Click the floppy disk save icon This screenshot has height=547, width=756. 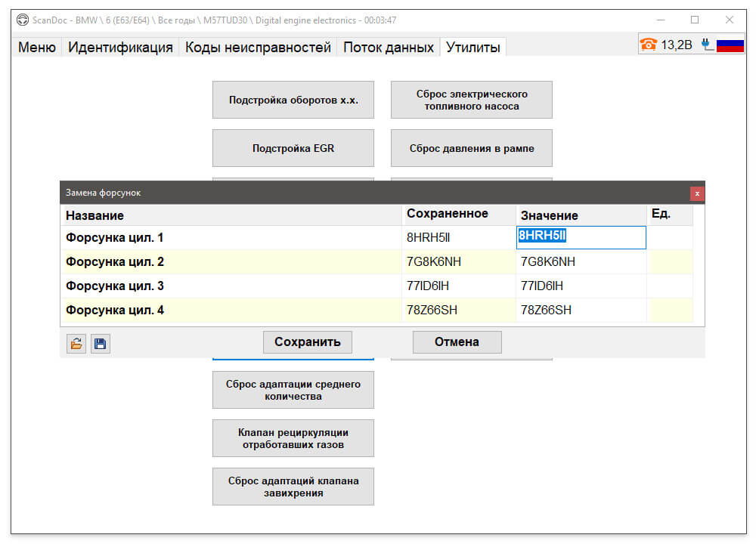(x=101, y=343)
